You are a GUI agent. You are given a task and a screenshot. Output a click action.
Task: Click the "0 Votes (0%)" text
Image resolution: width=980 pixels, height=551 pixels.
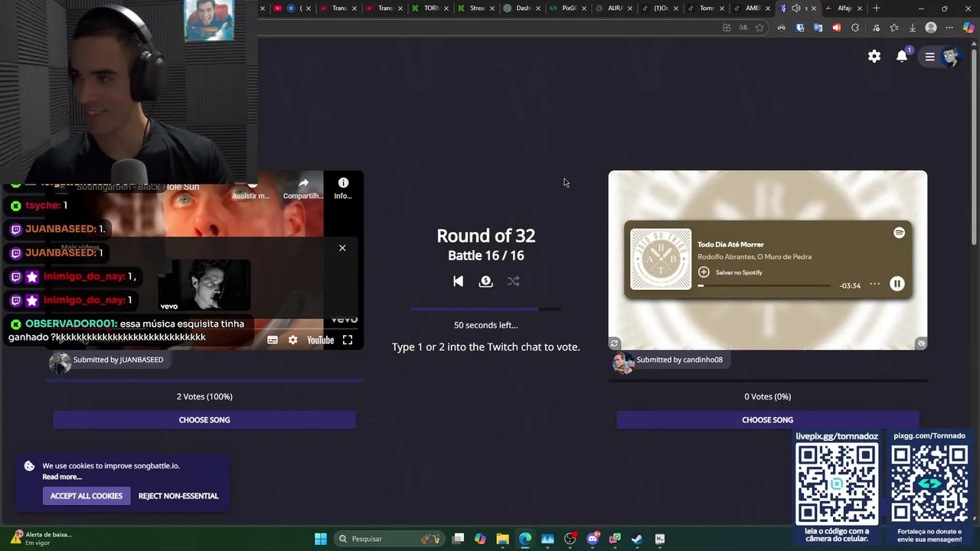pyautogui.click(x=767, y=396)
